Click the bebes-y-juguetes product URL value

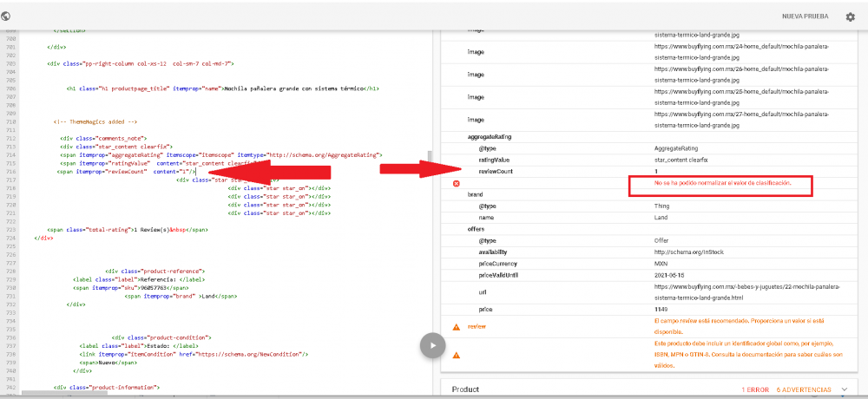747,292
